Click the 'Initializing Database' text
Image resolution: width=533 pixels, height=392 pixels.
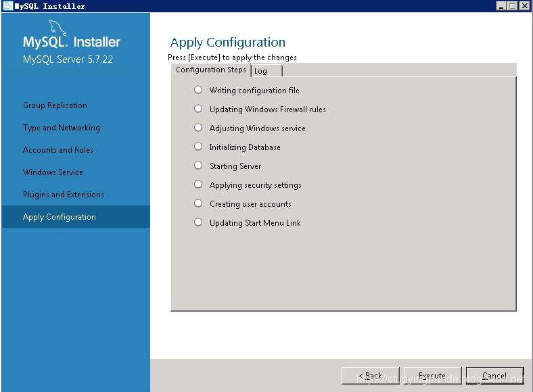click(245, 147)
